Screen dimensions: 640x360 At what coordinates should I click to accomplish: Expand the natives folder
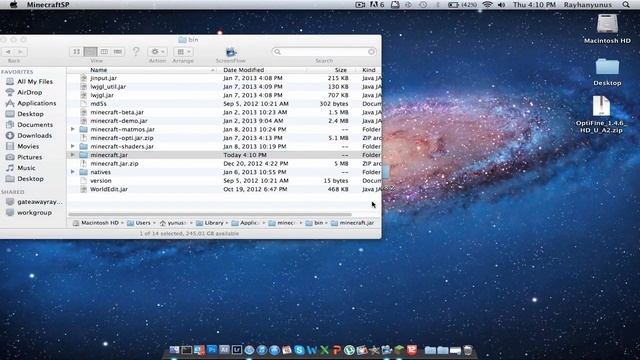point(73,172)
